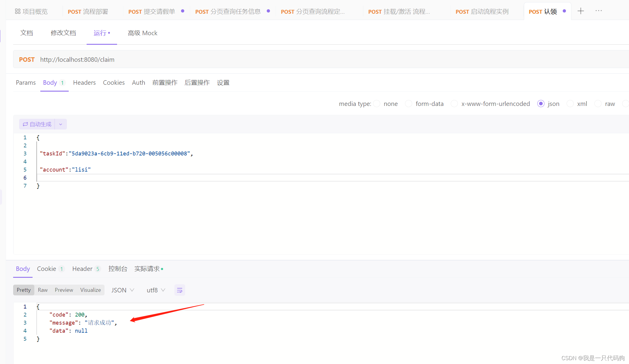Click the 项目概览 grid icon
Viewport: 629px width, 364px height.
17,11
